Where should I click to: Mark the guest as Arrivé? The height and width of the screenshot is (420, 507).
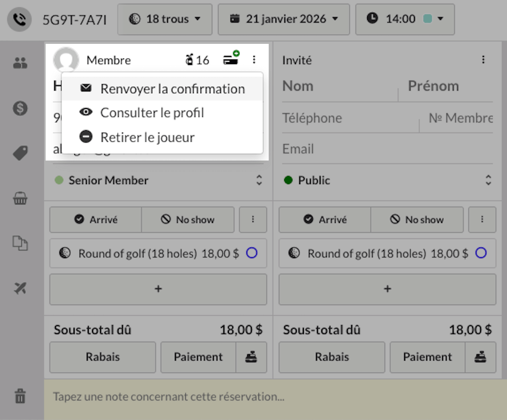click(x=325, y=219)
